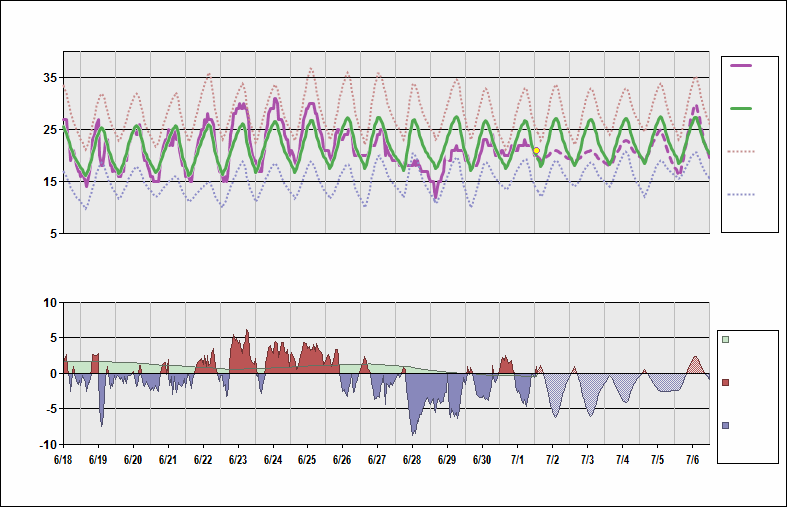Click the light green square legend marker
Viewport: 787px width, 507px height.
click(x=726, y=339)
